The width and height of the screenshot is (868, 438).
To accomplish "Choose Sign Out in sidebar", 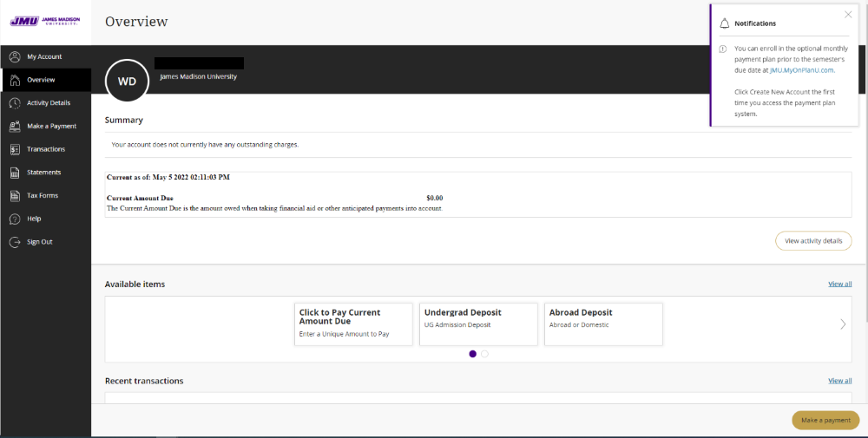I will (x=45, y=242).
